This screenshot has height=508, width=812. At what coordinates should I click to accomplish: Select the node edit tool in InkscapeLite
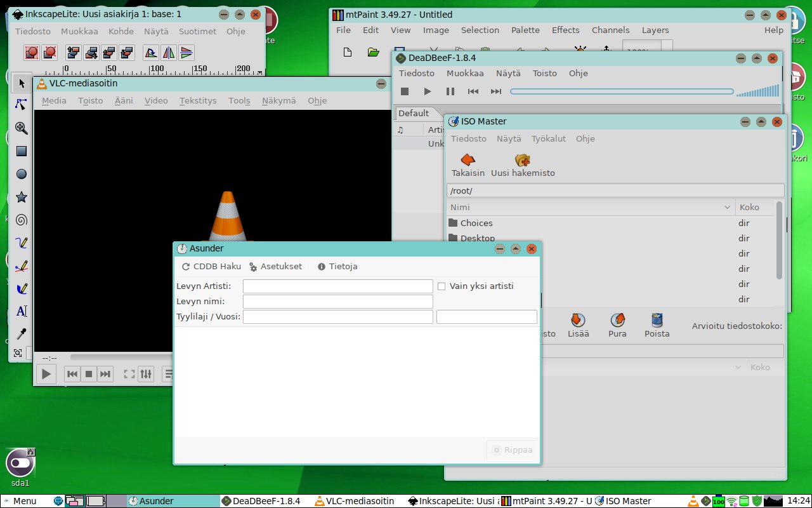point(21,105)
